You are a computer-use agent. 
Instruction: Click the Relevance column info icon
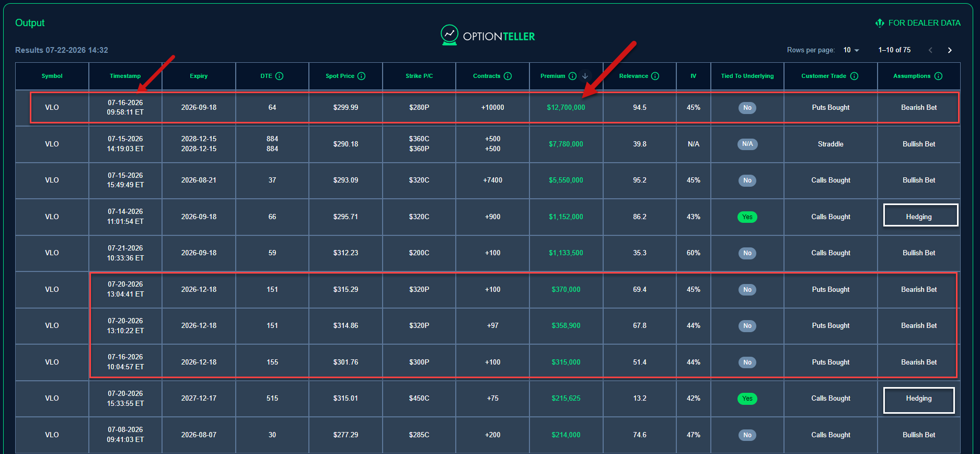coord(655,76)
